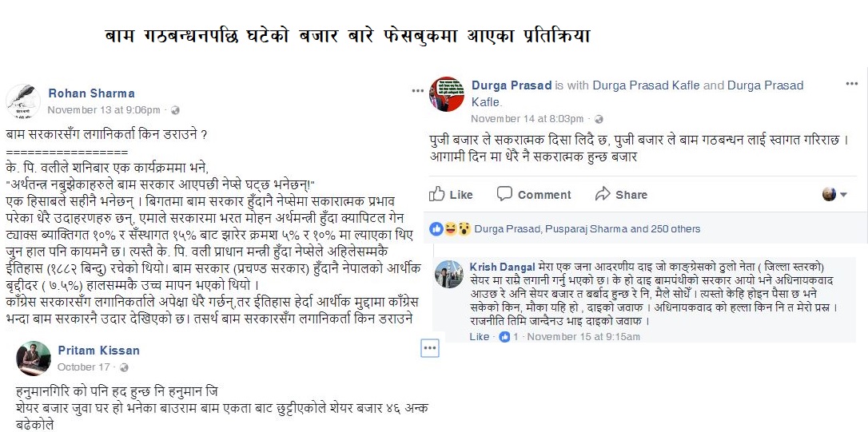Click the Share arrow icon

603,193
